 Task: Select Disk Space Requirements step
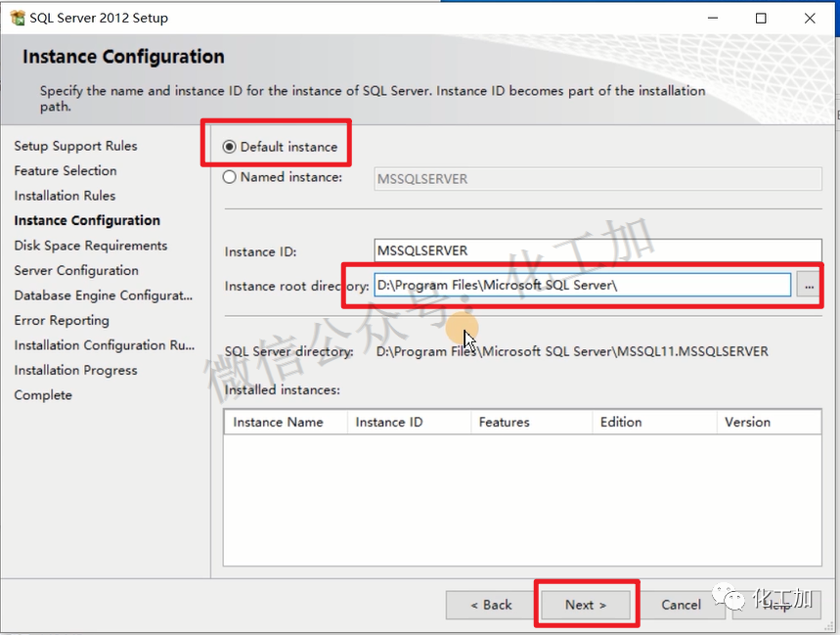pyautogui.click(x=91, y=246)
